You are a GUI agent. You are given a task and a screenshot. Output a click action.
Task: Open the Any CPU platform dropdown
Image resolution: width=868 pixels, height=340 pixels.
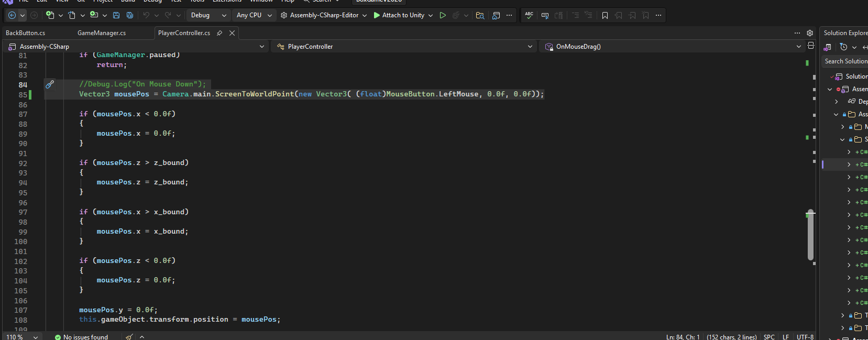(x=254, y=15)
